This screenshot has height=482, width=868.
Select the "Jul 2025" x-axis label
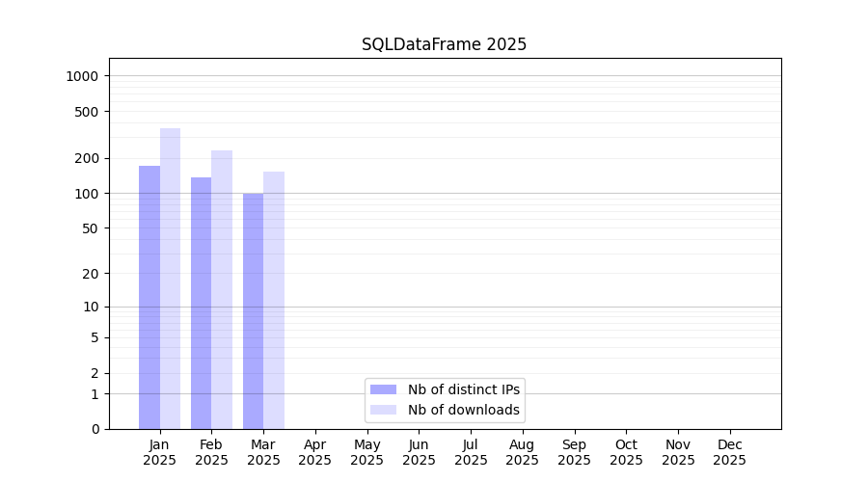(471, 452)
